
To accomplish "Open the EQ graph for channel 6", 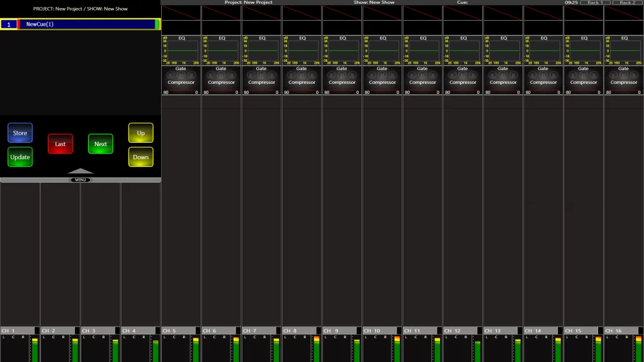I will tap(222, 50).
